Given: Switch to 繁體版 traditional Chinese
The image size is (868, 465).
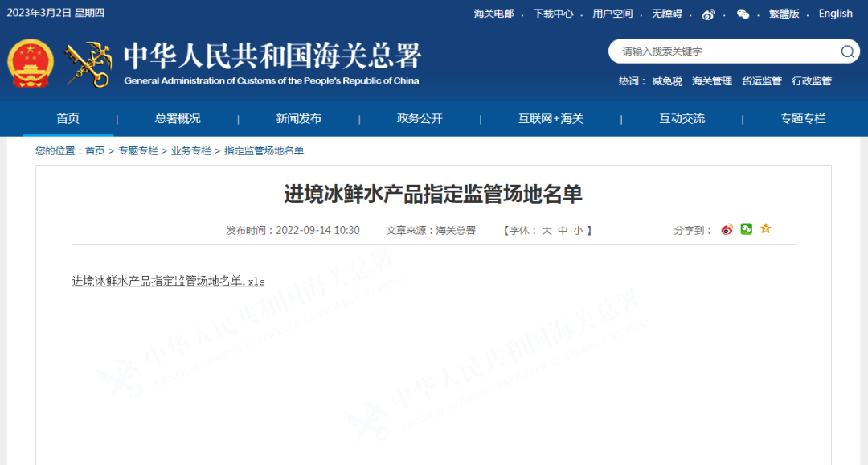Looking at the screenshot, I should (784, 14).
